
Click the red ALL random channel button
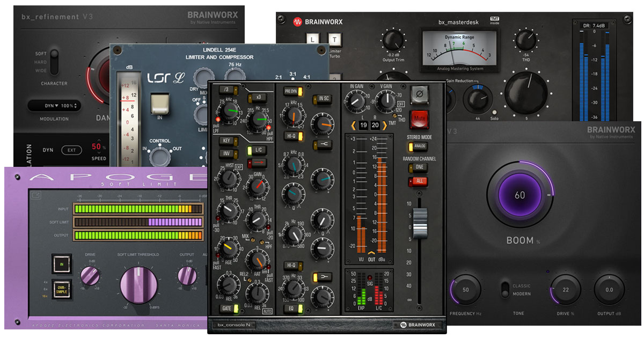[419, 181]
